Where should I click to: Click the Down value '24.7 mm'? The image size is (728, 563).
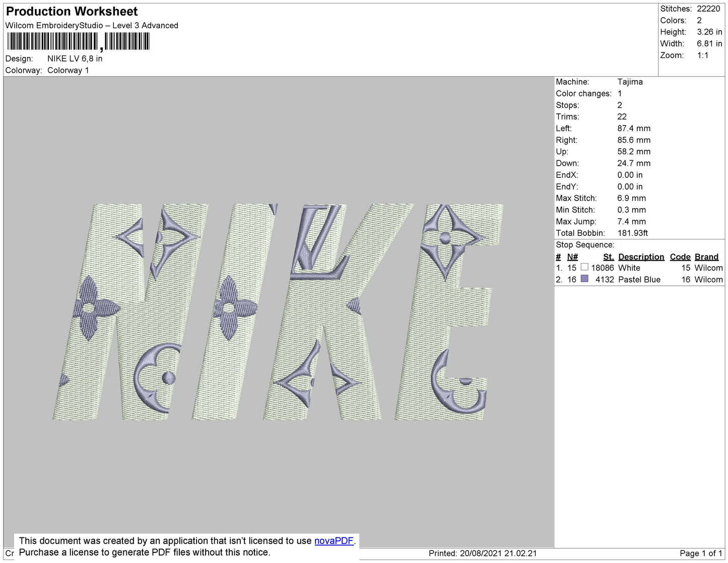[634, 163]
